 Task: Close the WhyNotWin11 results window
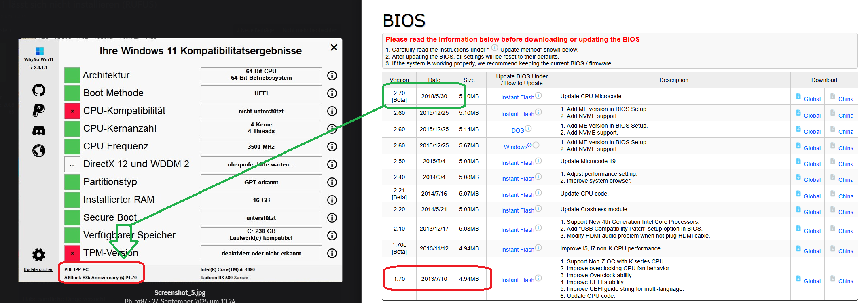(334, 47)
